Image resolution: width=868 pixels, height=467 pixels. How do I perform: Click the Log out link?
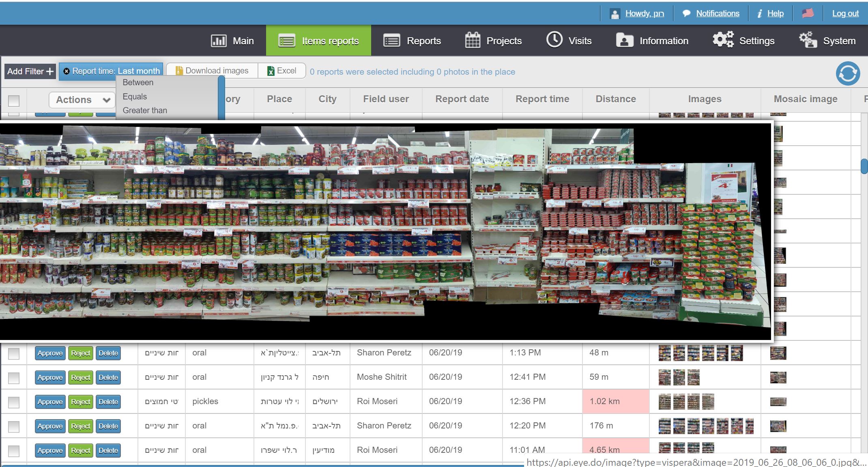845,13
